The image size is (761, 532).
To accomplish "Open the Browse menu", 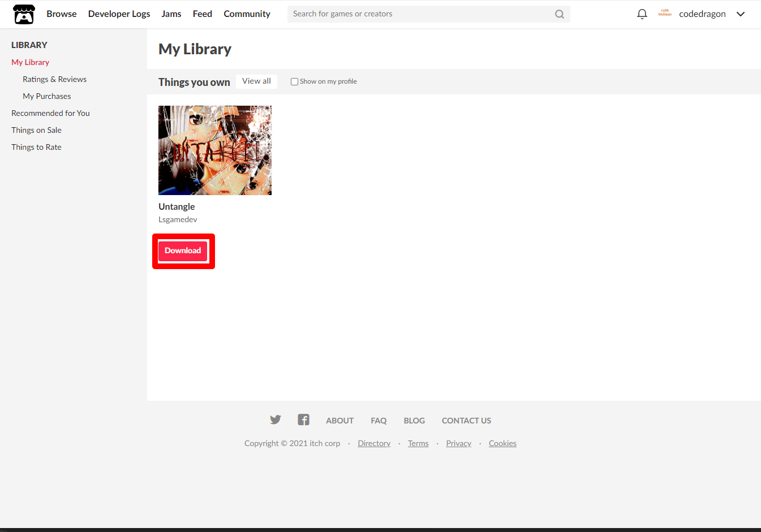I will coord(62,14).
